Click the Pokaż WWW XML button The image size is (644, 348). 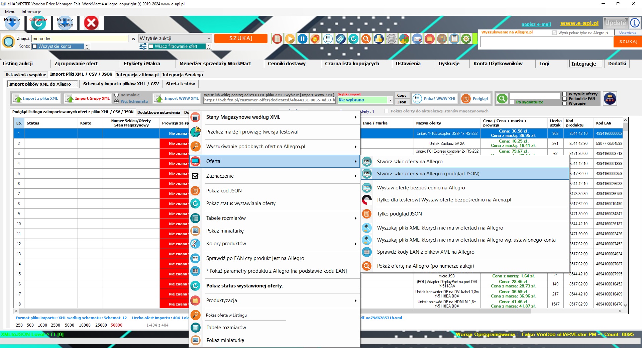coord(435,99)
